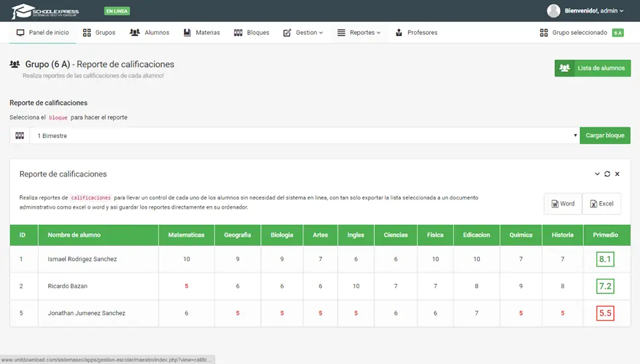Click Ismael's Edicacion grade 10

(x=476, y=259)
